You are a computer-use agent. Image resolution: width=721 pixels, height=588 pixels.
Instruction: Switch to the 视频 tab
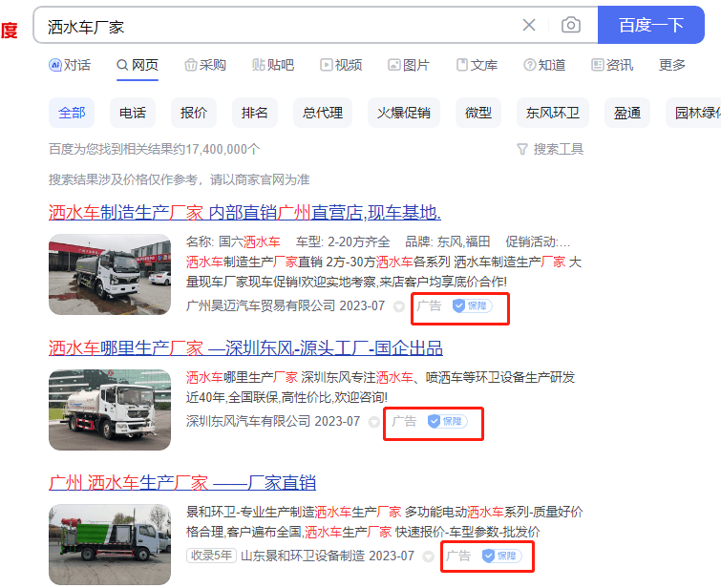click(341, 65)
